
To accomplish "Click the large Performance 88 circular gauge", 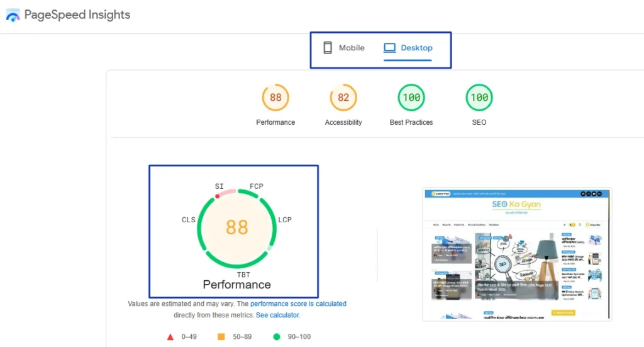I will 237,227.
